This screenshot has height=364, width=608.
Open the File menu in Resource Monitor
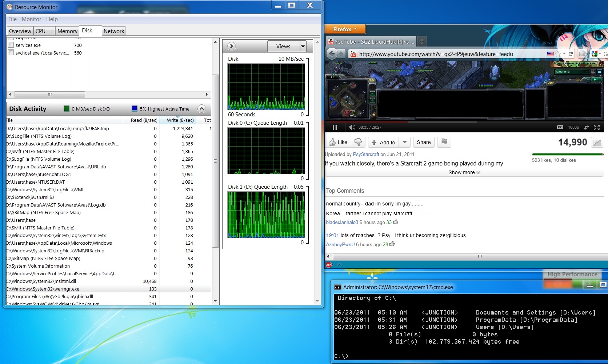coord(12,19)
